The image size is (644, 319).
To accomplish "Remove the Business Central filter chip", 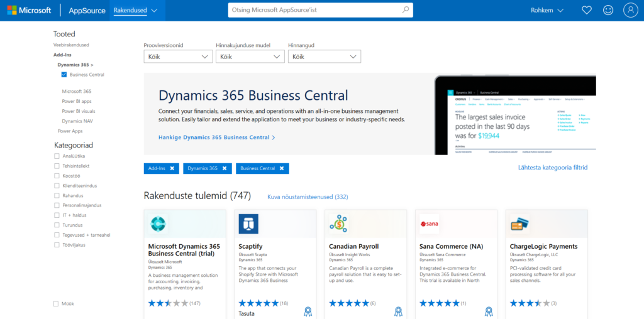I will click(282, 168).
